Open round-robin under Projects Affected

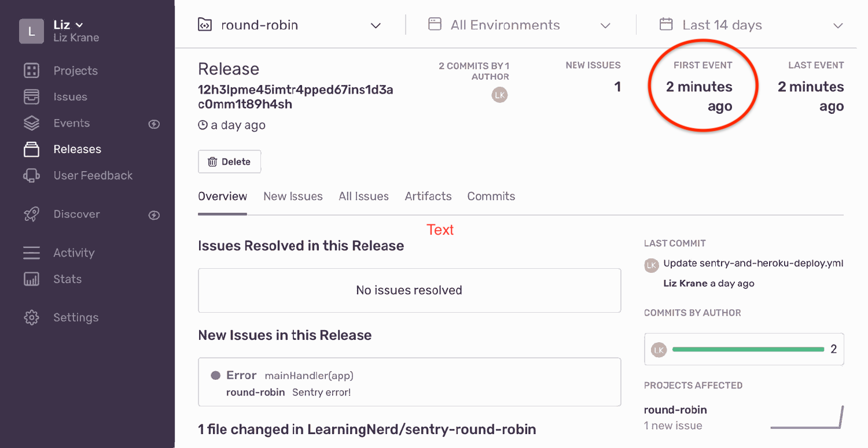pyautogui.click(x=675, y=410)
